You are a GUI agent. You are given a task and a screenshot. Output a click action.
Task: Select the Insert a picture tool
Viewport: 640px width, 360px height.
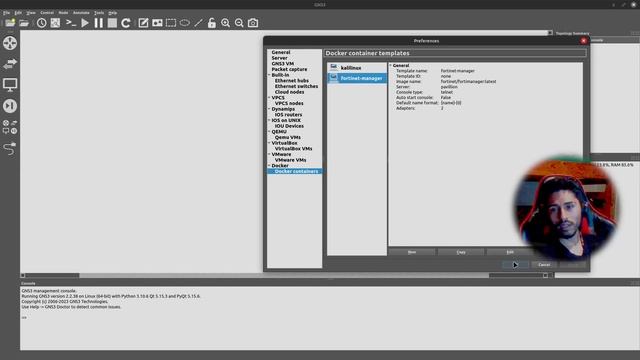pos(157,23)
